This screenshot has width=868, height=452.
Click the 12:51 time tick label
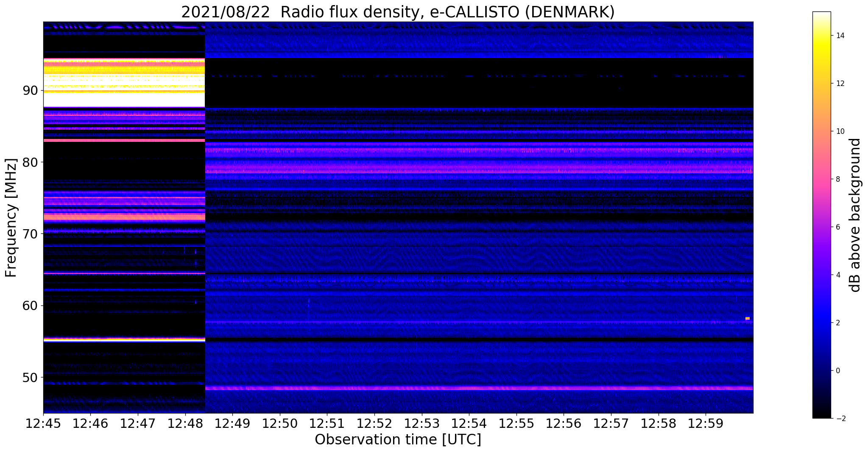[327, 423]
